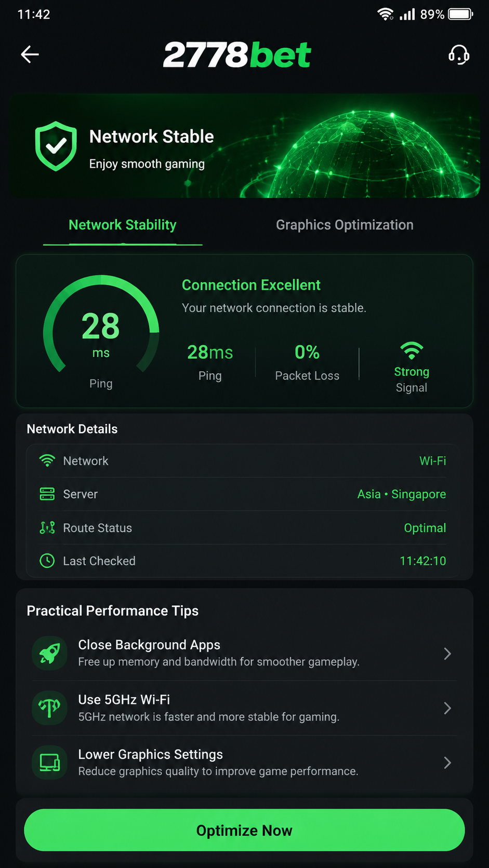This screenshot has height=868, width=489.
Task: Open customer support headset icon
Action: [x=459, y=54]
